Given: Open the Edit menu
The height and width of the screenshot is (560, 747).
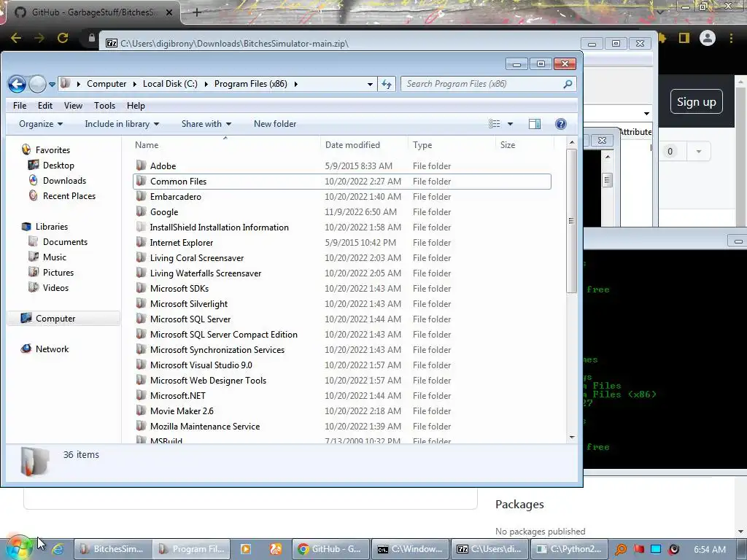Looking at the screenshot, I should [45, 106].
